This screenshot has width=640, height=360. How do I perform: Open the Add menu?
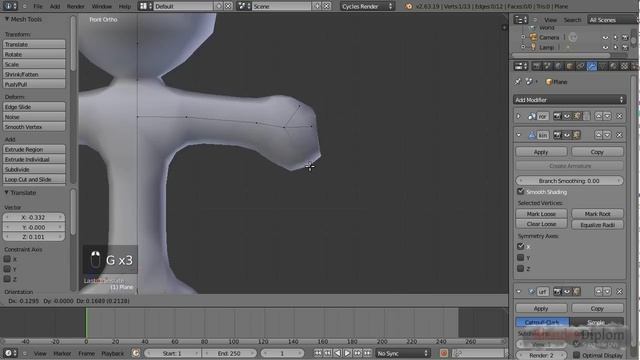(x=55, y=6)
